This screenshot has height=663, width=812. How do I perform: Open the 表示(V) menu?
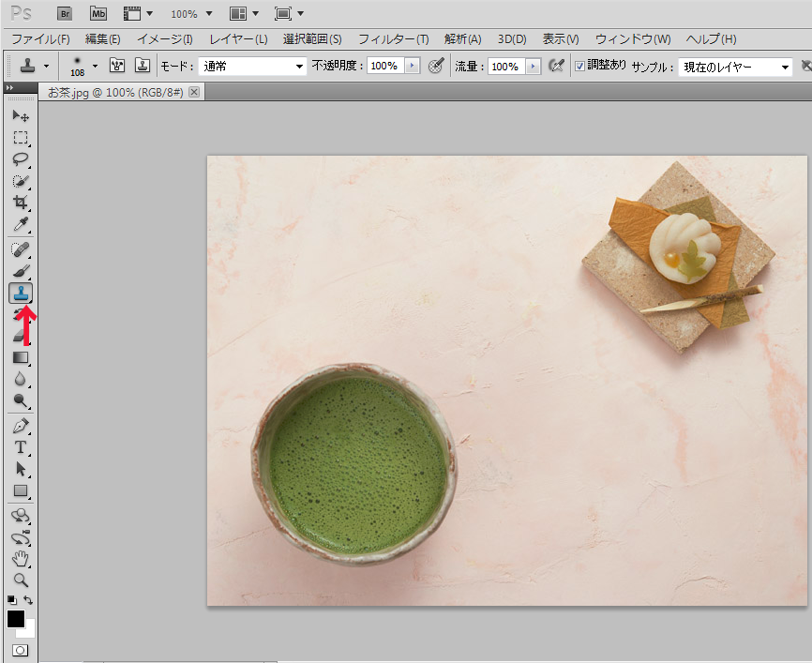tap(561, 39)
